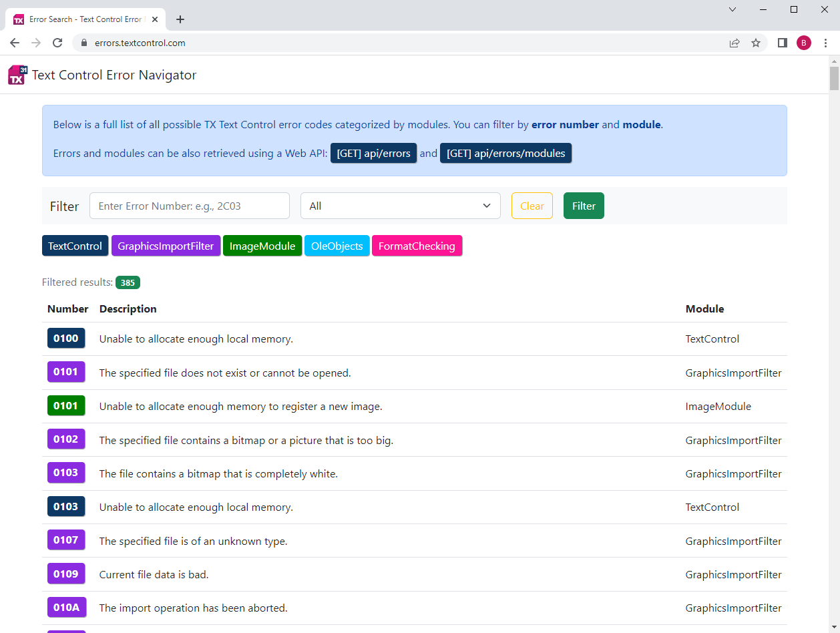
Task: Click error badge 010A
Action: coord(66,607)
